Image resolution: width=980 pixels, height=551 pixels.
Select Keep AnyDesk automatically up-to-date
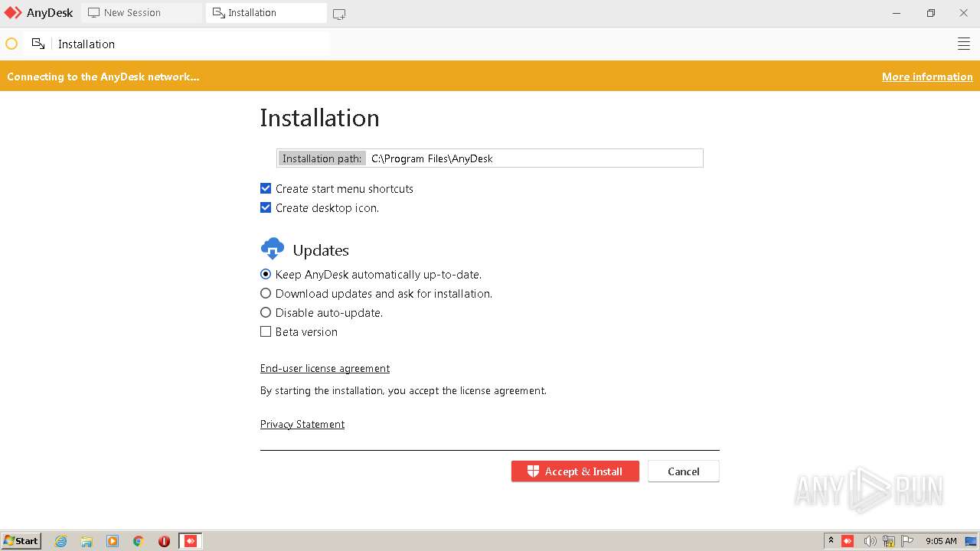[266, 274]
